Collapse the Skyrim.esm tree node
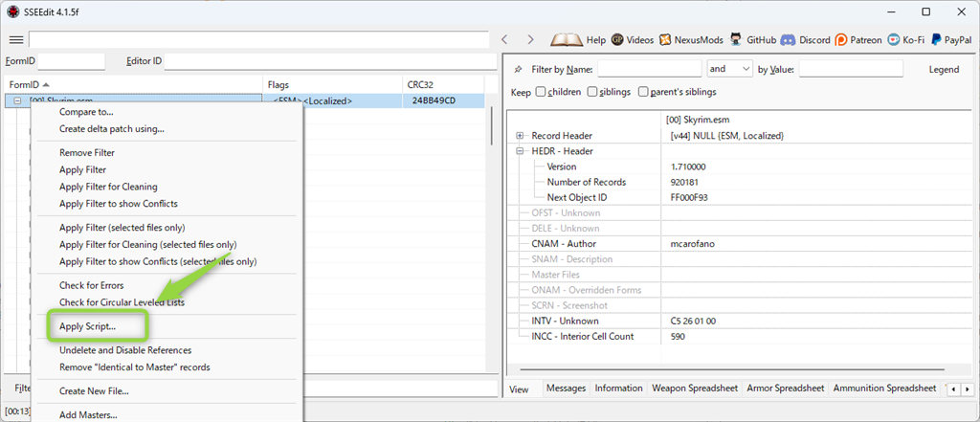This screenshot has width=980, height=422. (x=17, y=100)
